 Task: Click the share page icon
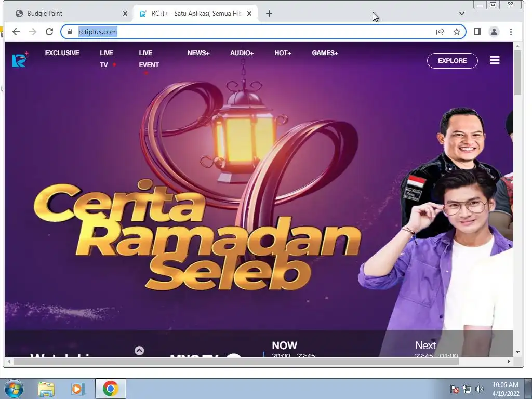pyautogui.click(x=440, y=32)
